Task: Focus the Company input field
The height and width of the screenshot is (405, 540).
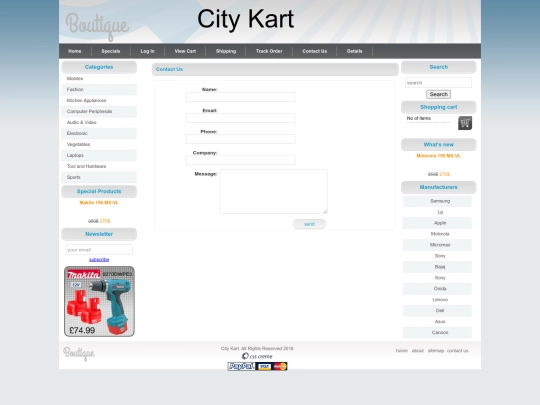Action: tap(241, 160)
